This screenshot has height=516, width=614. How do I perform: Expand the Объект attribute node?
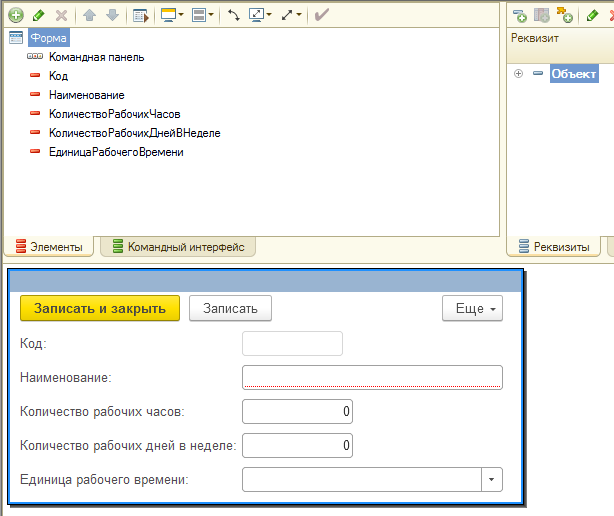point(518,74)
